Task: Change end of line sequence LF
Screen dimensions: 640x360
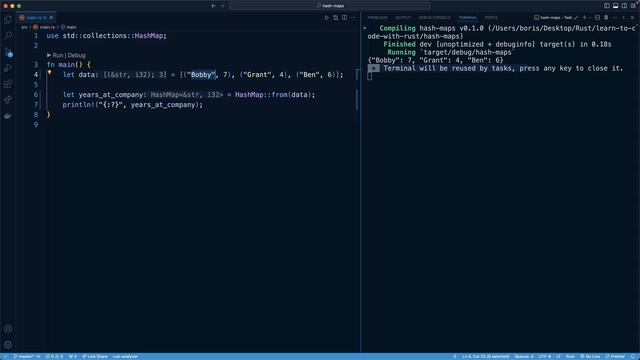Action: click(x=558, y=356)
